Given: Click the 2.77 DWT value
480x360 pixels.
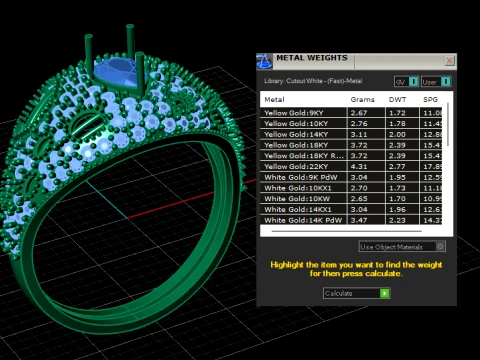Looking at the screenshot, I should 397,166.
